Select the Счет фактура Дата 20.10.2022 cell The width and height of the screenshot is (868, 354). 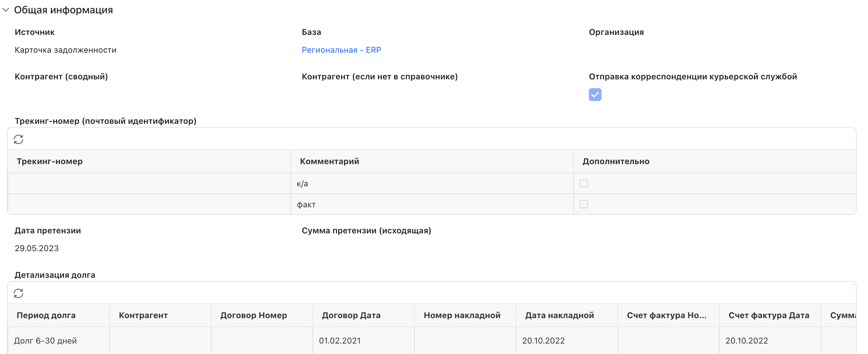[770, 340]
